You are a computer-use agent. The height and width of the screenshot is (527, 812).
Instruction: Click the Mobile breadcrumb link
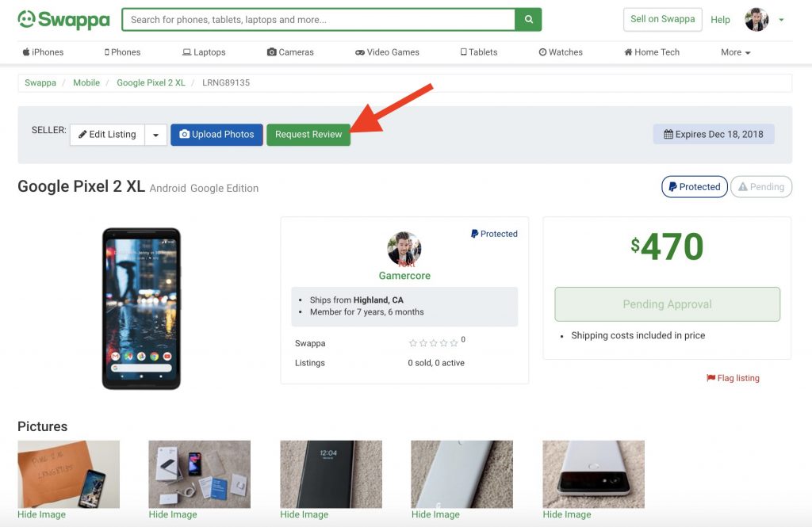tap(86, 83)
